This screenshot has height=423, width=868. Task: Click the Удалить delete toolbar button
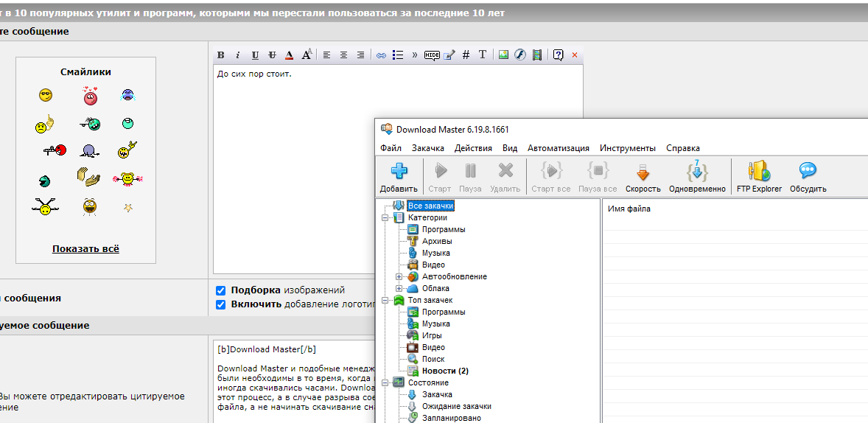click(505, 177)
